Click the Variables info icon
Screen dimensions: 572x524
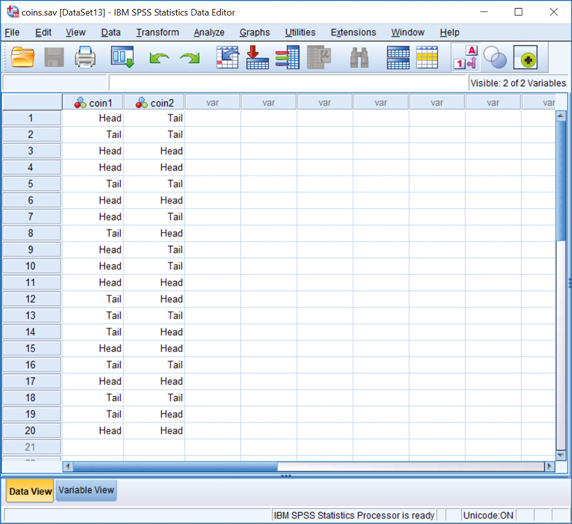point(288,57)
